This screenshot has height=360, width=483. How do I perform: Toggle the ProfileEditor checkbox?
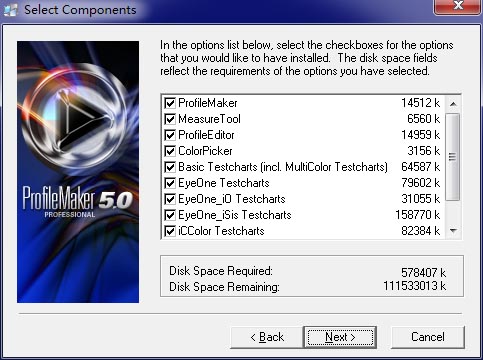coord(170,135)
